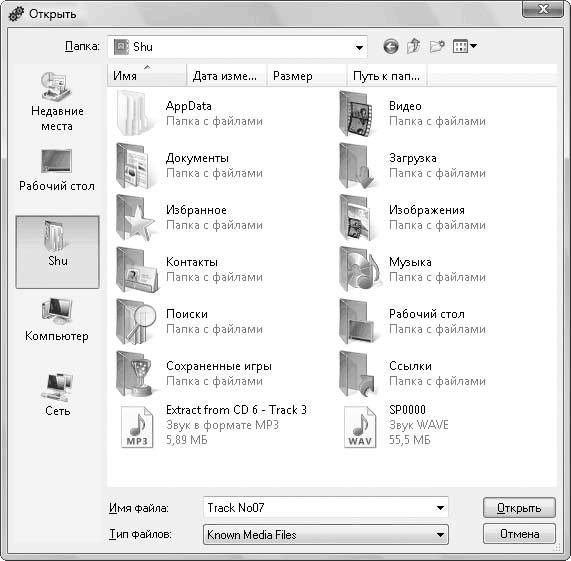Viewport: 571px width, 561px height.
Task: Go back using the round arrow icon
Action: [x=391, y=47]
